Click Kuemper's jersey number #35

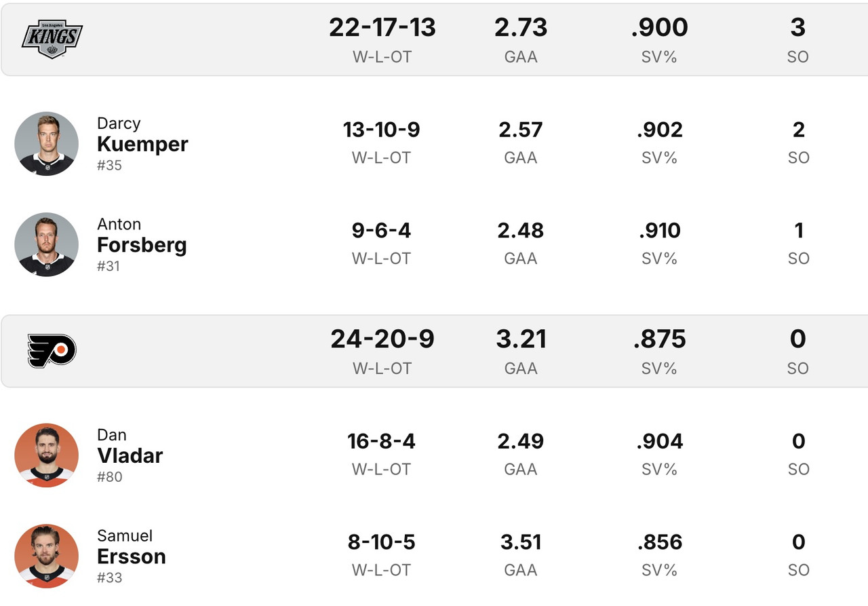tap(109, 166)
